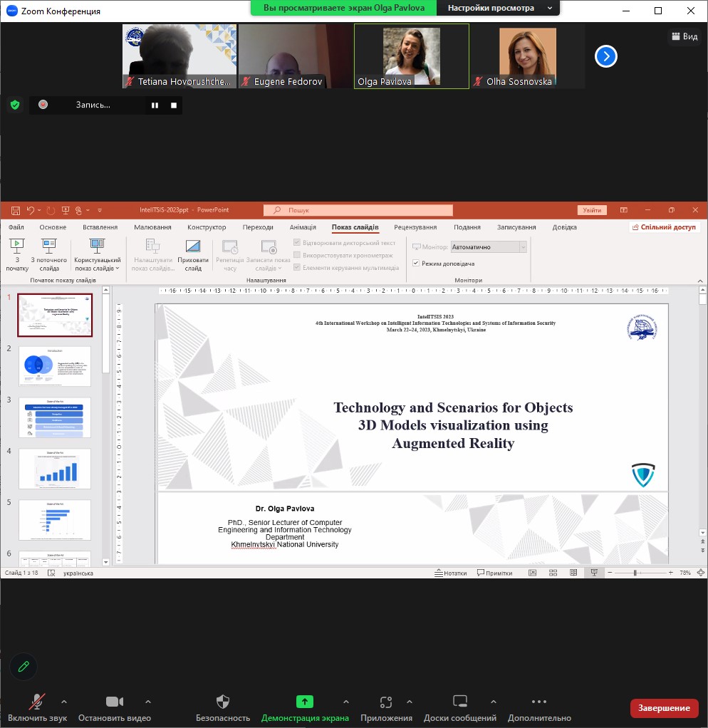Select slide 3 thumbnail
This screenshot has width=708, height=728.
click(x=55, y=417)
